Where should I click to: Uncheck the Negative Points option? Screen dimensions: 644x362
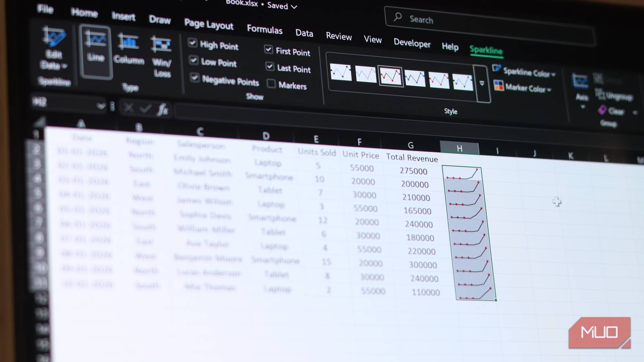[196, 78]
